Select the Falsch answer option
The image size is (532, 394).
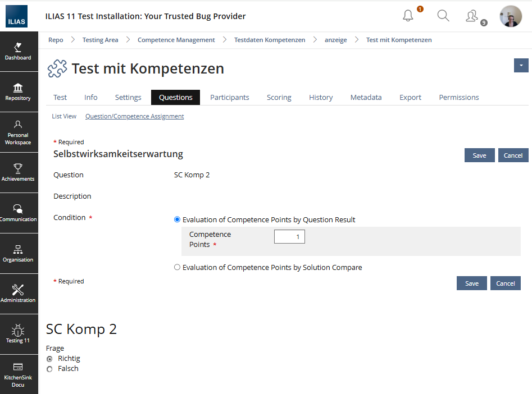pos(49,369)
